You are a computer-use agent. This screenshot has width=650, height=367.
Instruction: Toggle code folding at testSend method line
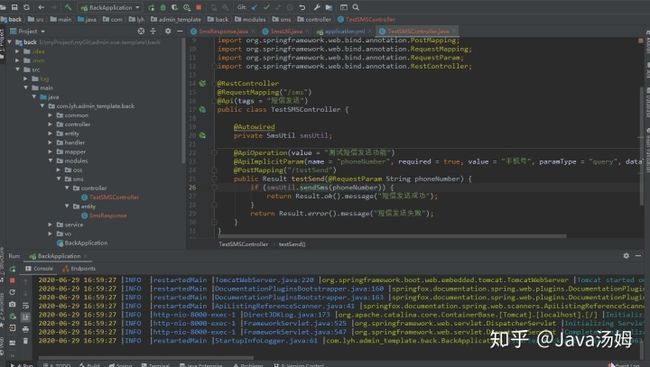(214, 179)
